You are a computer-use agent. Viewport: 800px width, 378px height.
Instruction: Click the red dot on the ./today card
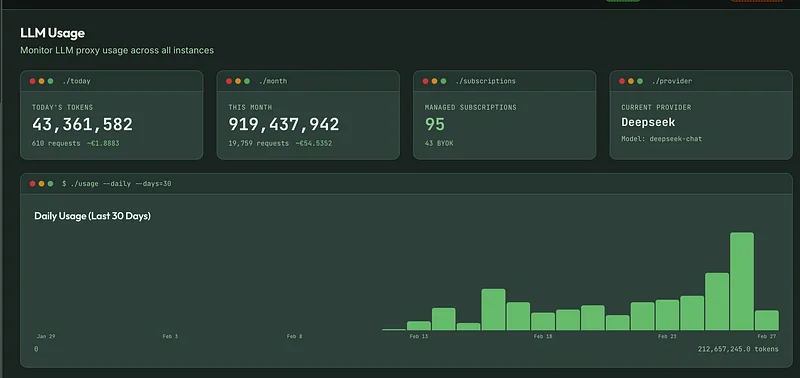pyautogui.click(x=33, y=81)
